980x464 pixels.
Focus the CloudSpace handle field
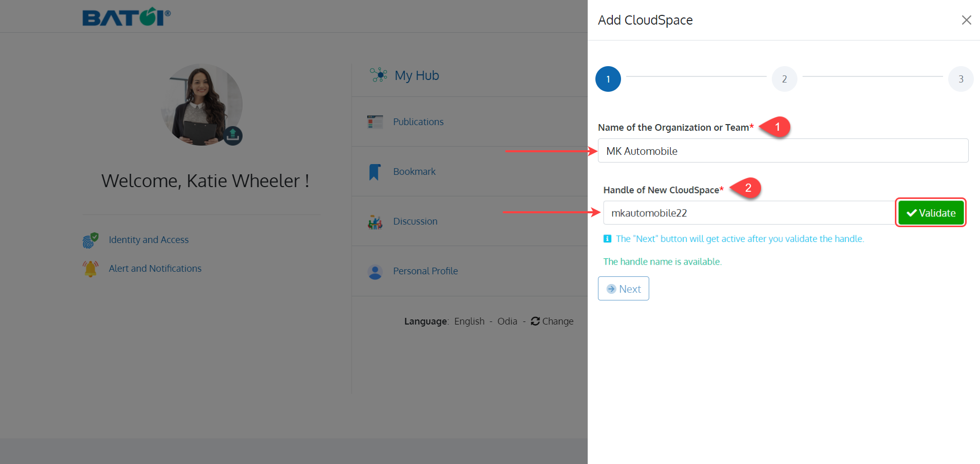tap(749, 213)
